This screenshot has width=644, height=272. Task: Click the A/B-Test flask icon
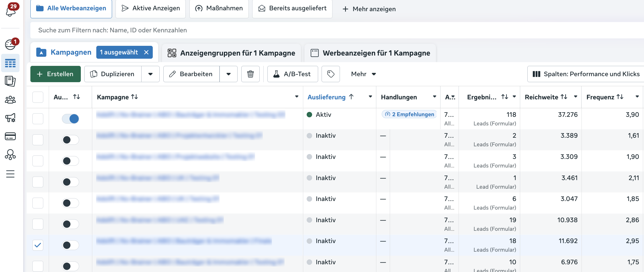pyautogui.click(x=276, y=74)
